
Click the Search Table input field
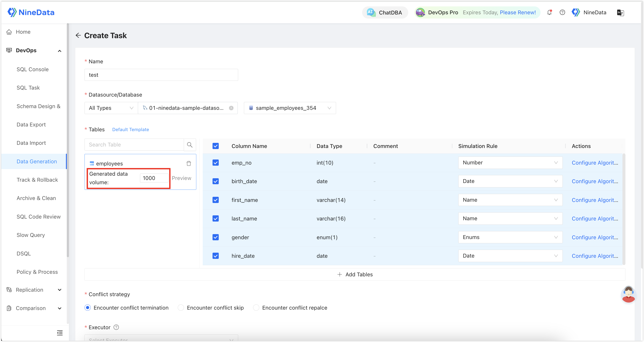134,145
